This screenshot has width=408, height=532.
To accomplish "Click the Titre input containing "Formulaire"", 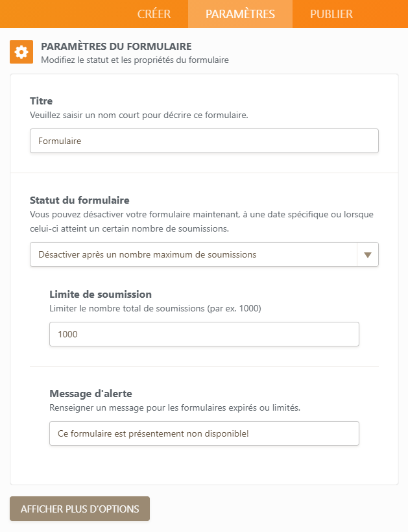I will (204, 141).
